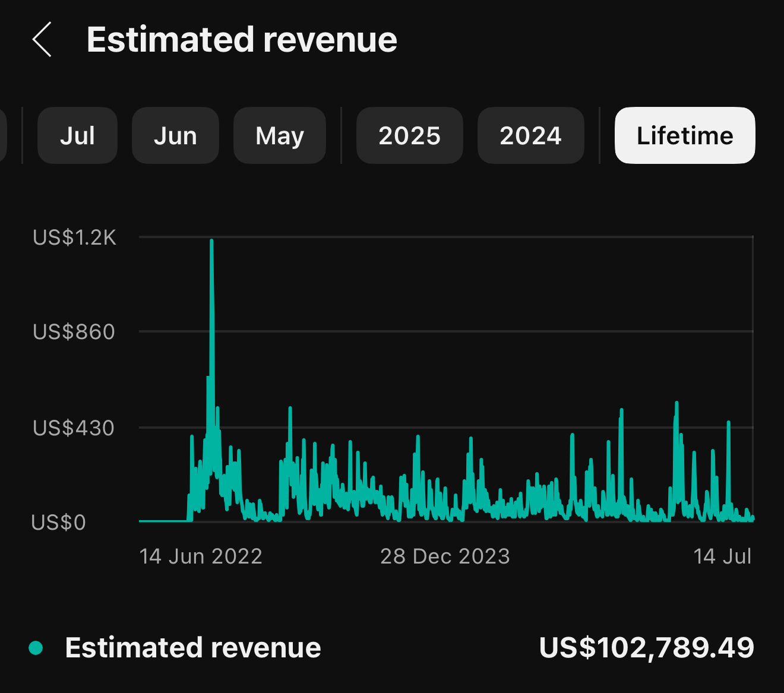Select the Jul month filter

click(77, 135)
